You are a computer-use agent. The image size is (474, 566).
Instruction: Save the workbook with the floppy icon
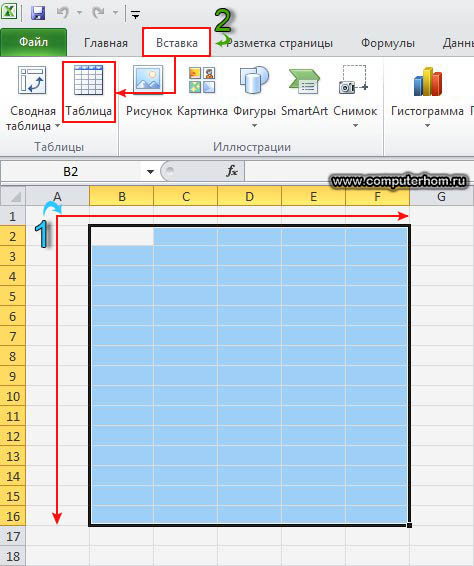(x=38, y=13)
